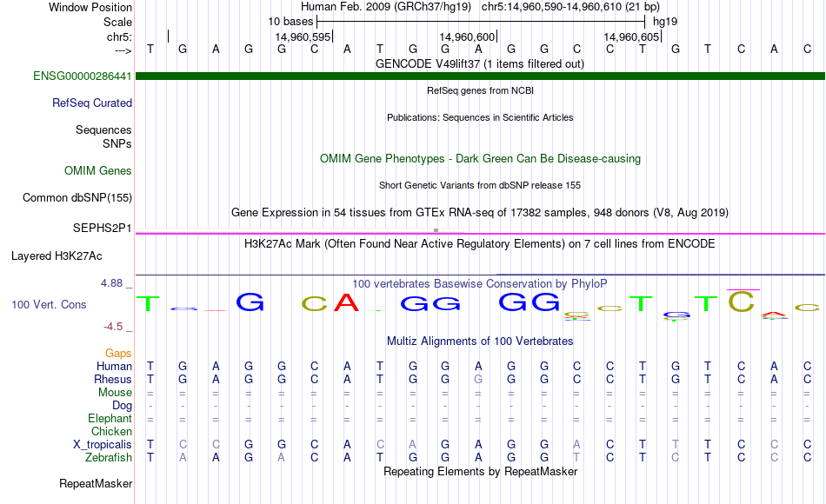Screen dimensions: 826x504
Task: Select the Mouse species row label
Action: click(x=115, y=393)
